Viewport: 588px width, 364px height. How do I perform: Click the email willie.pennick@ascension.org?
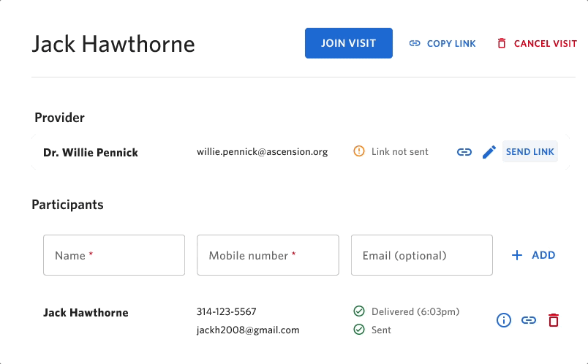point(262,152)
